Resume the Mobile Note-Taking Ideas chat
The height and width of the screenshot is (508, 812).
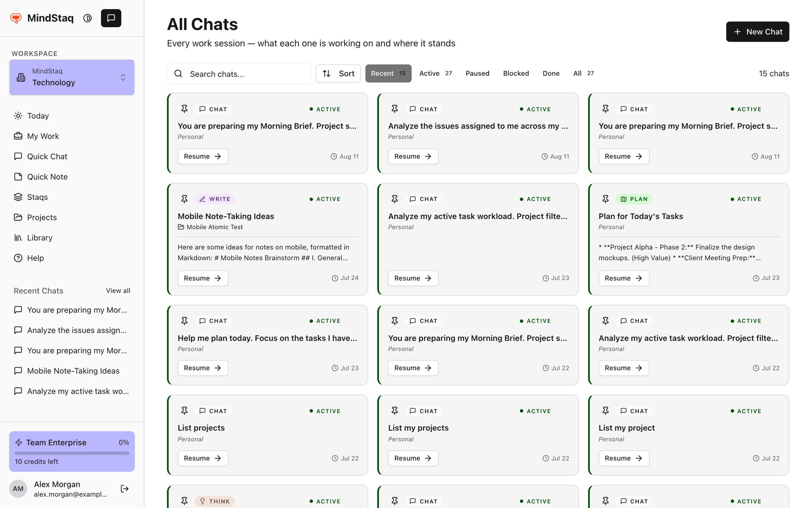(x=203, y=278)
